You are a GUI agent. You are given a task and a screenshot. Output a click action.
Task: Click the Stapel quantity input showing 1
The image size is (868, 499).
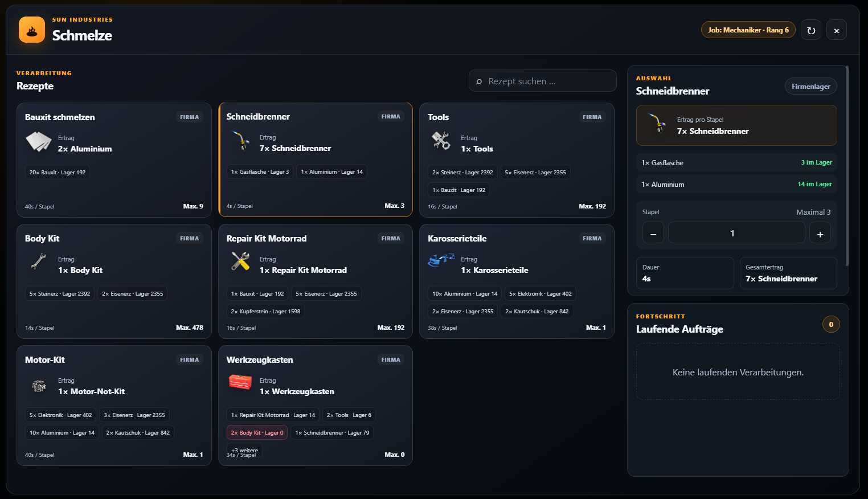coord(736,233)
